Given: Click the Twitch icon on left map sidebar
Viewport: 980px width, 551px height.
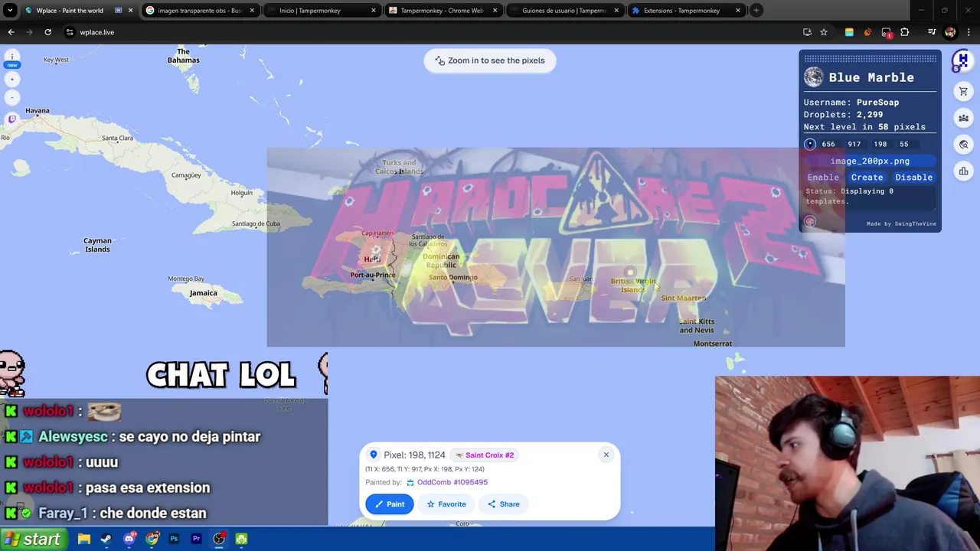Looking at the screenshot, I should coord(12,119).
